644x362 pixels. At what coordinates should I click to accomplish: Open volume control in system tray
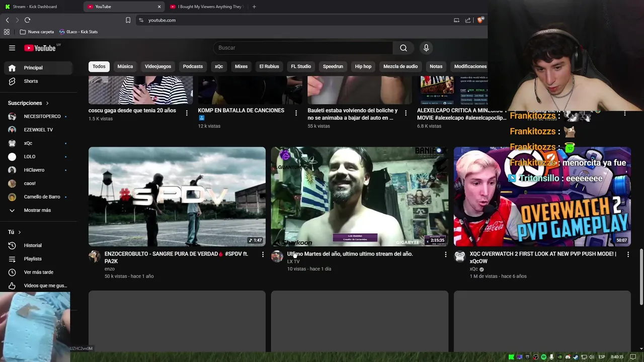[592, 357]
